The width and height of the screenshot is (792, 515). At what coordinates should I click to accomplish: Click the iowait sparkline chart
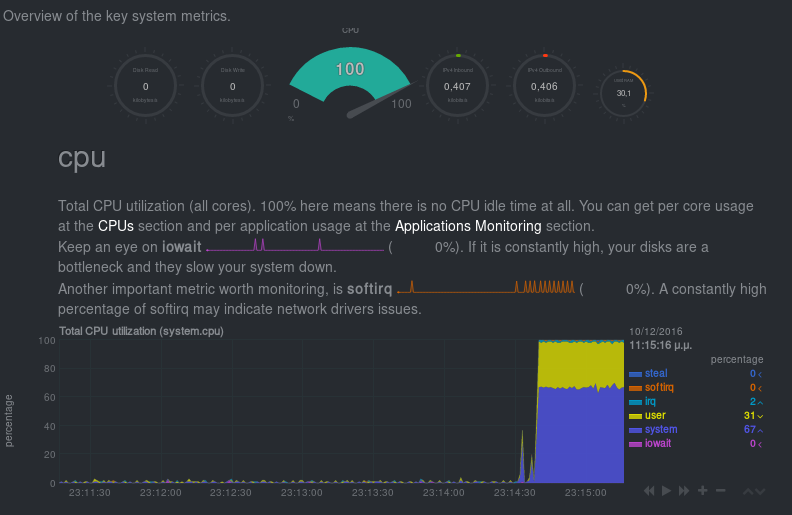click(x=295, y=245)
